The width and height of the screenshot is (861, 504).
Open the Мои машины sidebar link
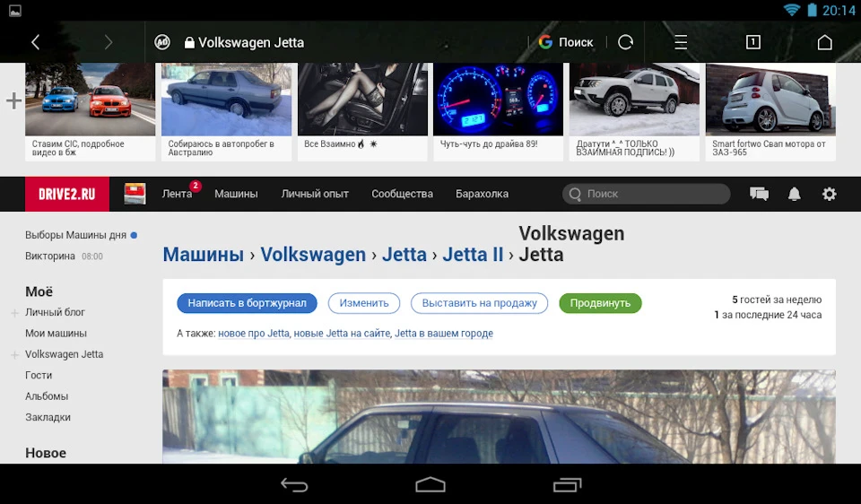[56, 334]
